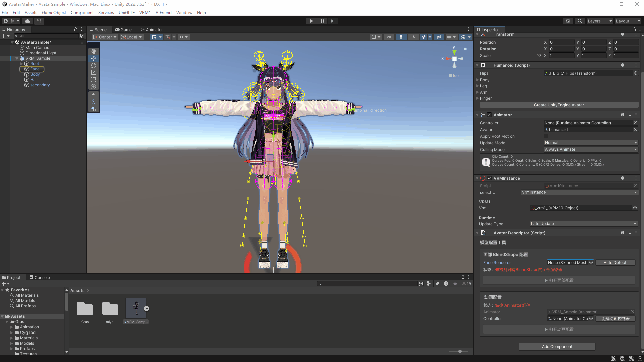Click the Add Component button
Viewport: 644px width, 362px height.
pyautogui.click(x=557, y=347)
